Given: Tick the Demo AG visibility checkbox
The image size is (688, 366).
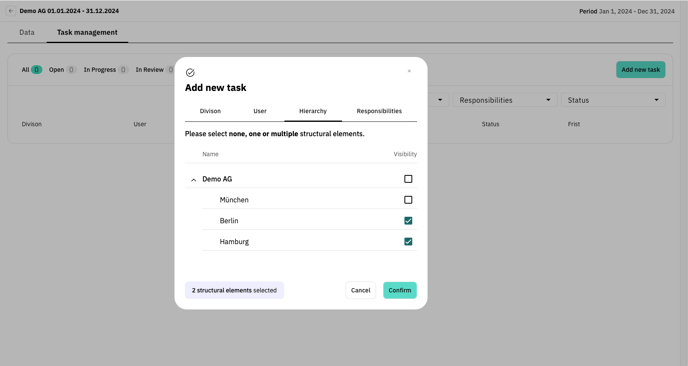Looking at the screenshot, I should (x=408, y=179).
